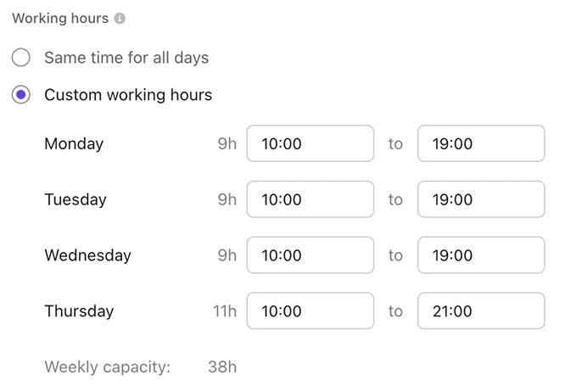Select the Custom working hours radio button
565x392 pixels.
point(21,95)
